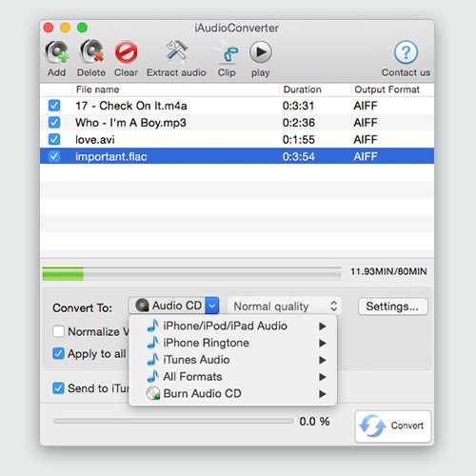Click the Convert button label
476x476 pixels.
(x=407, y=426)
